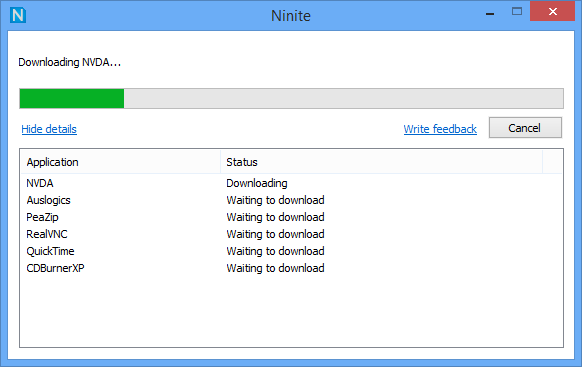The image size is (582, 367).
Task: Cancel the Ninite installation
Action: pyautogui.click(x=525, y=128)
